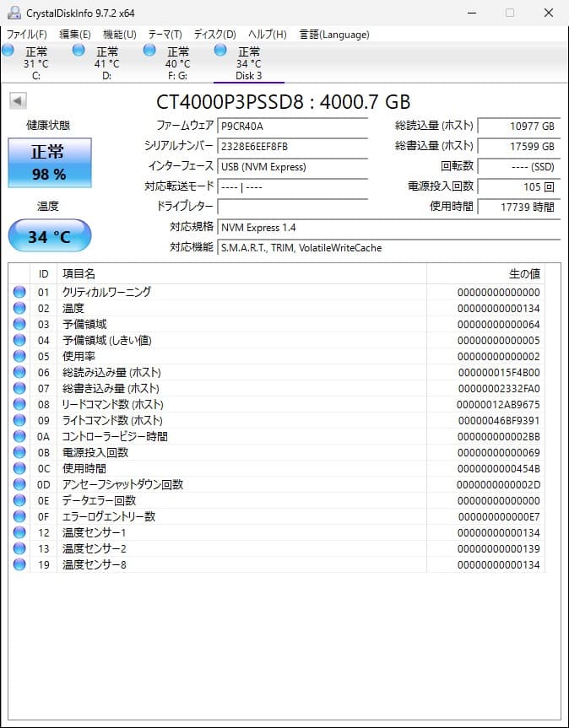The height and width of the screenshot is (728, 569).
Task: Click the 項目名 column header
Action: pos(241,274)
